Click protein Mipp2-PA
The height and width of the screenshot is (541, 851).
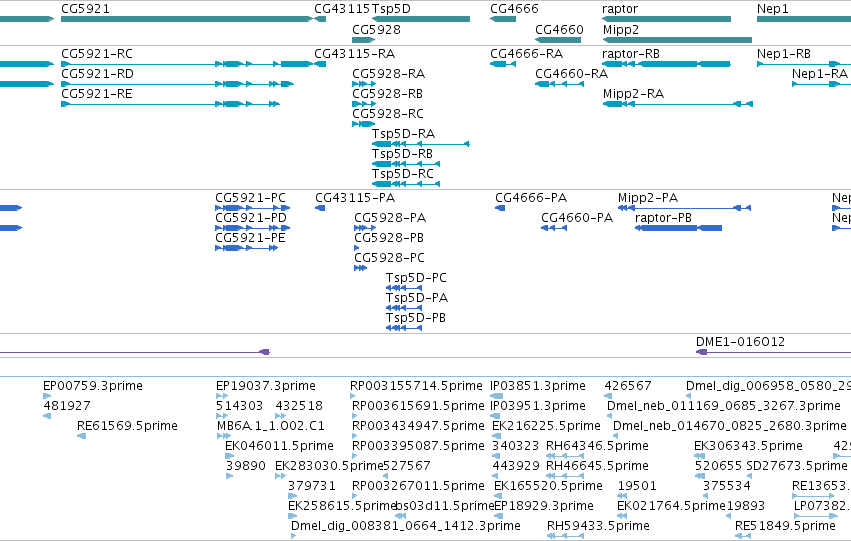pos(684,208)
